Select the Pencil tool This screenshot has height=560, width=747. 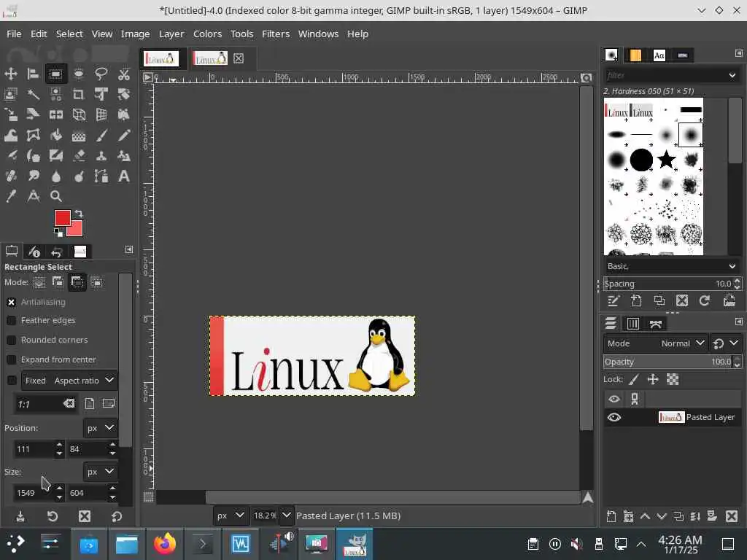(124, 135)
